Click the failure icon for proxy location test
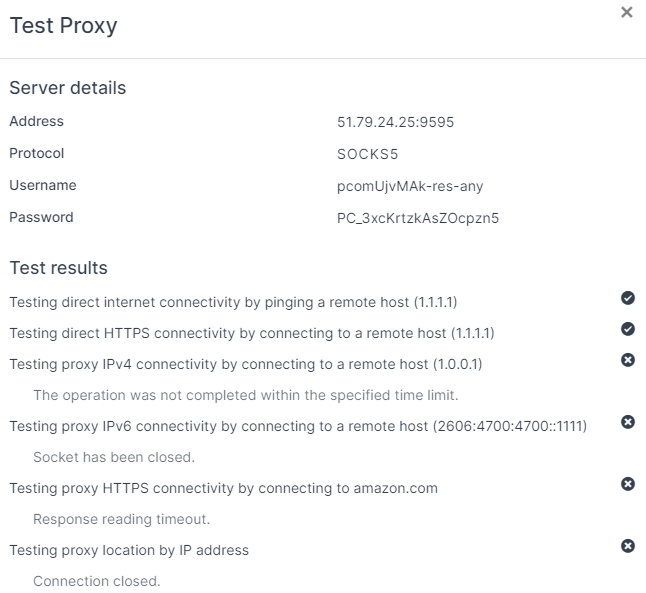This screenshot has width=646, height=593. click(628, 546)
